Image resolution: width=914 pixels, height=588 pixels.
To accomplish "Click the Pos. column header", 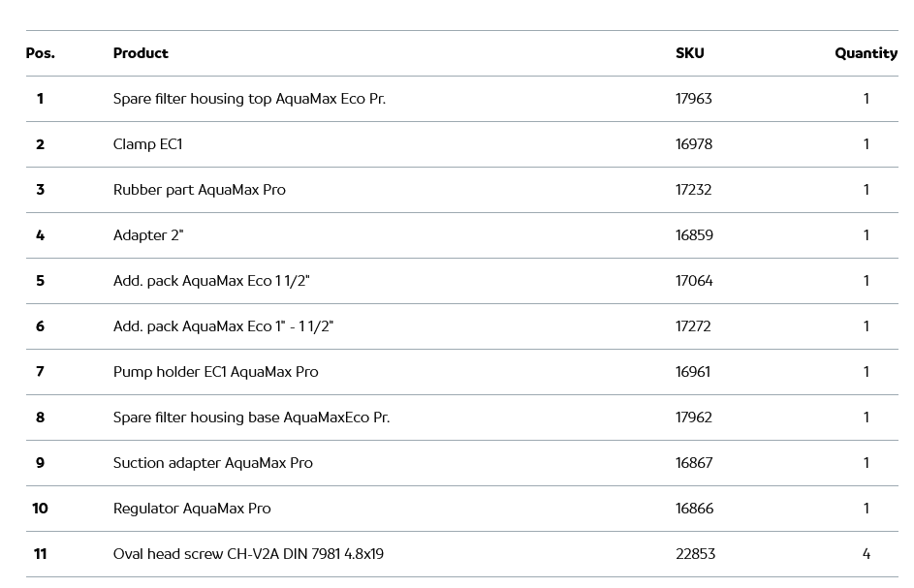I will click(40, 53).
